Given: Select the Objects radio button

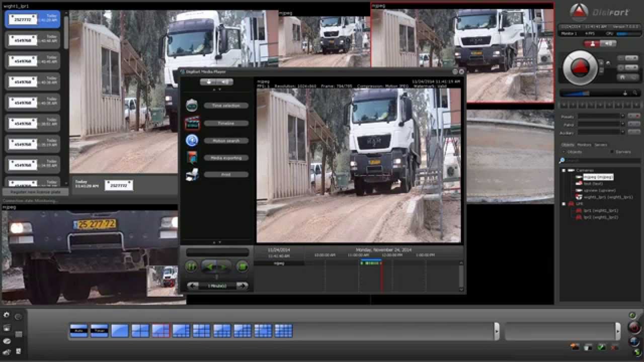Looking at the screenshot, I should click(x=563, y=151).
